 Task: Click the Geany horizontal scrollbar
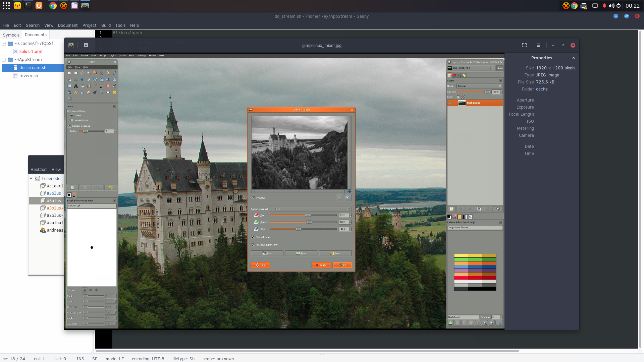[x=307, y=351]
